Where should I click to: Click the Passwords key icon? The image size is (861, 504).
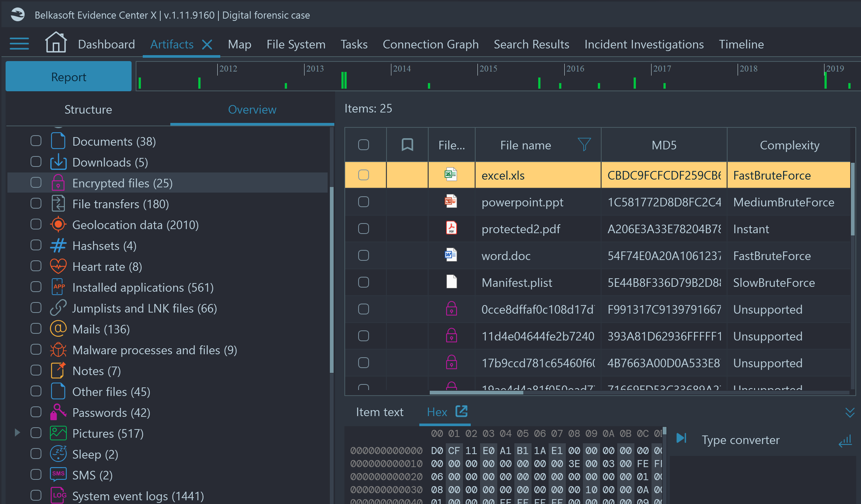58,412
